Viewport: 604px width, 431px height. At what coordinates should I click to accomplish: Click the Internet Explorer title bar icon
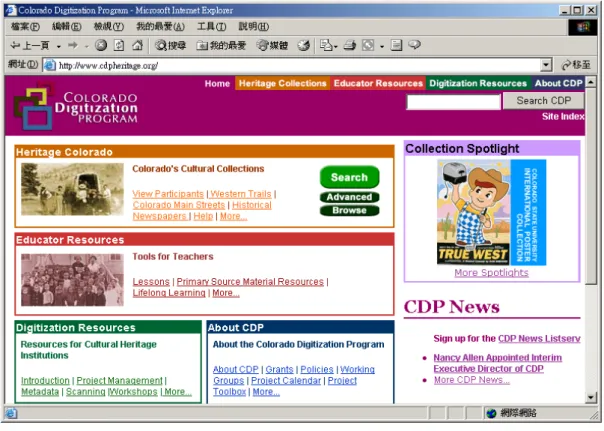pyautogui.click(x=10, y=10)
